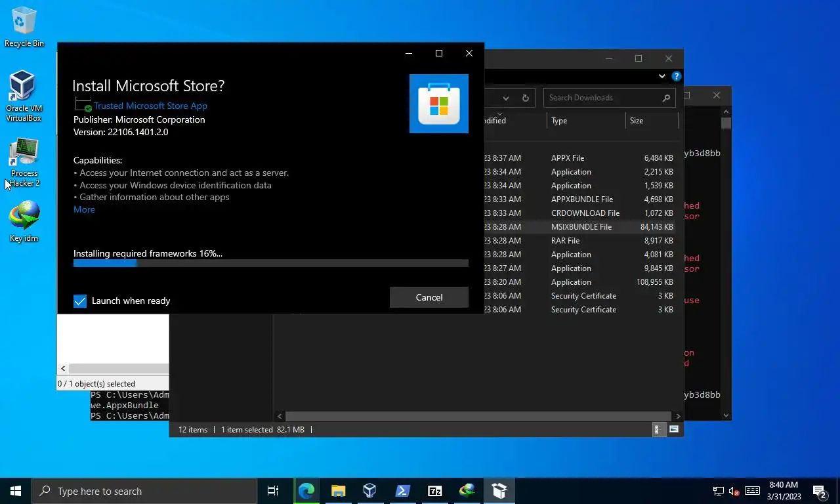Click the Explorer scroll right arrow
Screen dimensions: 840x504
click(678, 416)
